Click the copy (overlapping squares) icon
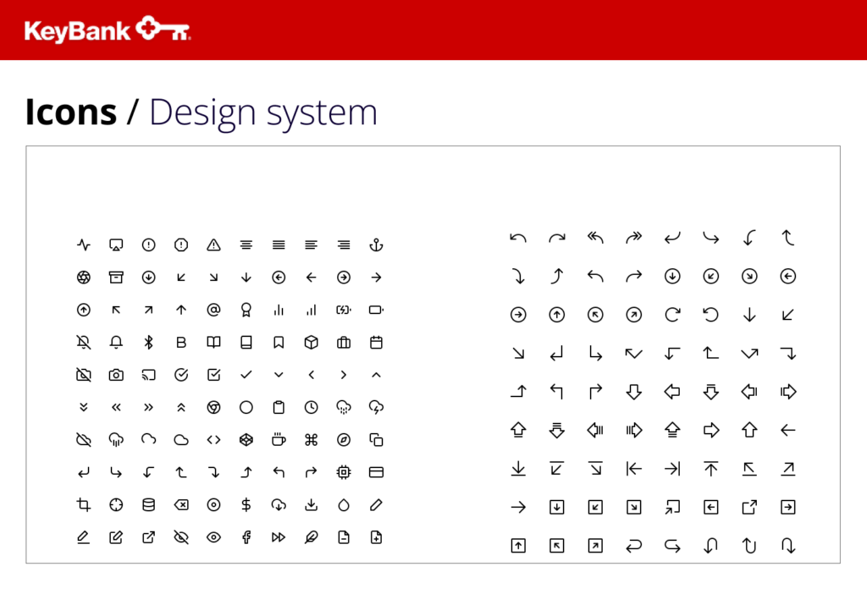 pyautogui.click(x=377, y=440)
